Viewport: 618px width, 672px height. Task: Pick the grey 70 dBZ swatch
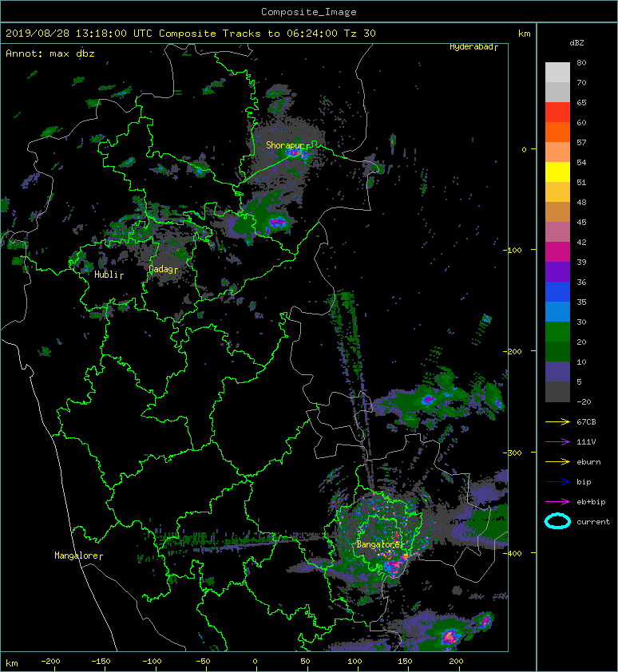557,92
